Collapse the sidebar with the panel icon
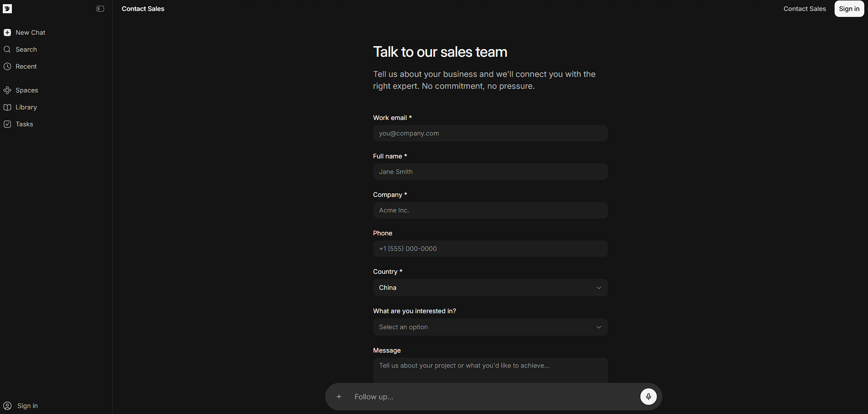The image size is (868, 414). tap(100, 9)
